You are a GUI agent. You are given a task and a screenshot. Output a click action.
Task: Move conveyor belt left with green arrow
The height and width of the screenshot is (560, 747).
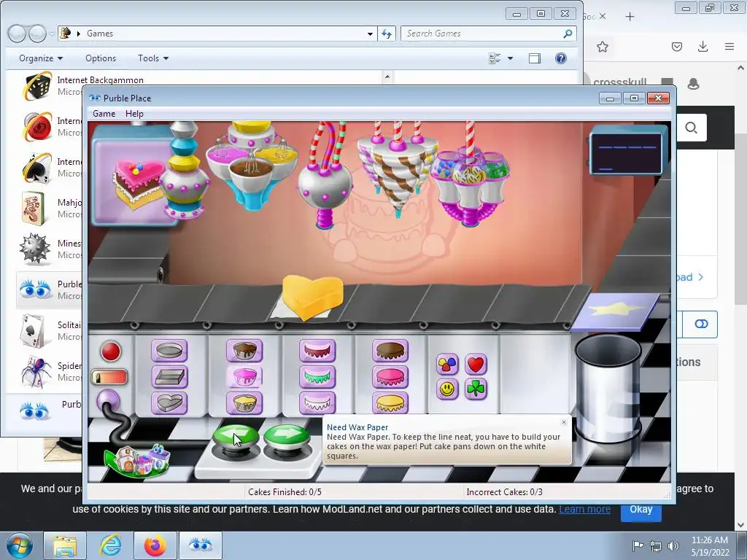pyautogui.click(x=236, y=438)
